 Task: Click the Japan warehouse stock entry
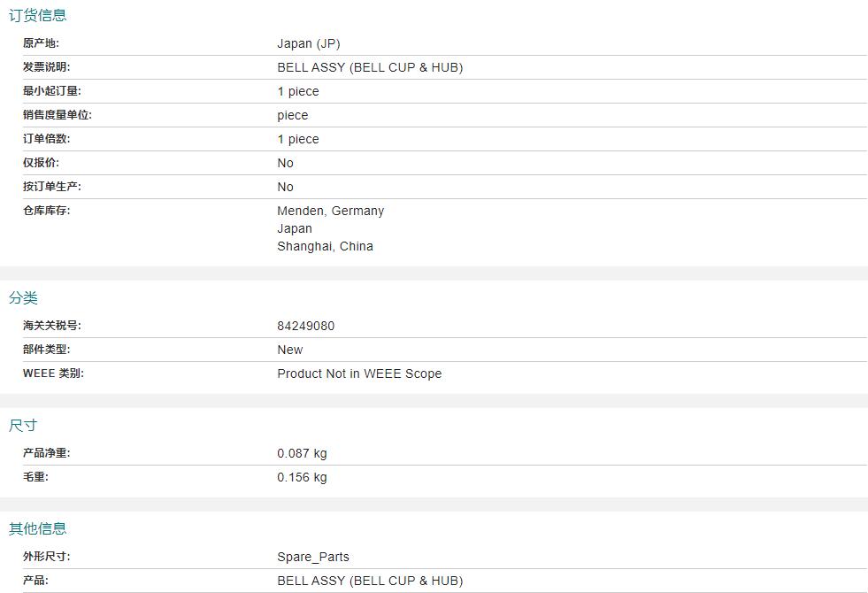(x=295, y=228)
